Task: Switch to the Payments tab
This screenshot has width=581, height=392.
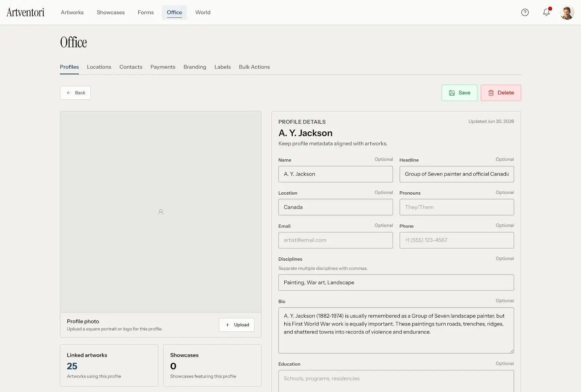Action: click(x=163, y=67)
